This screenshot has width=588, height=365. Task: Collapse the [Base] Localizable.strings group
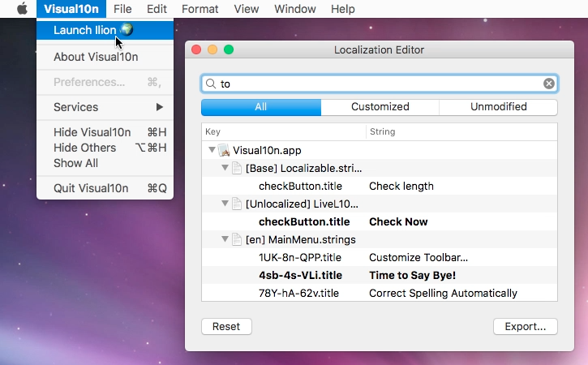coord(225,168)
